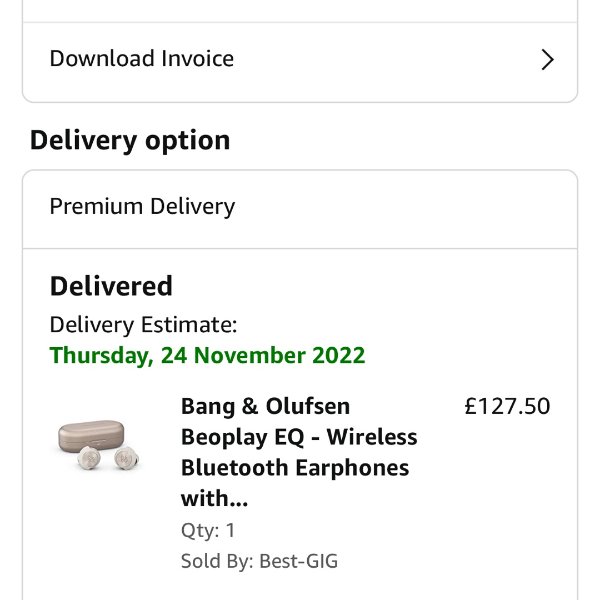The image size is (600, 600).
Task: Click the £127.50 item price
Action: point(507,406)
